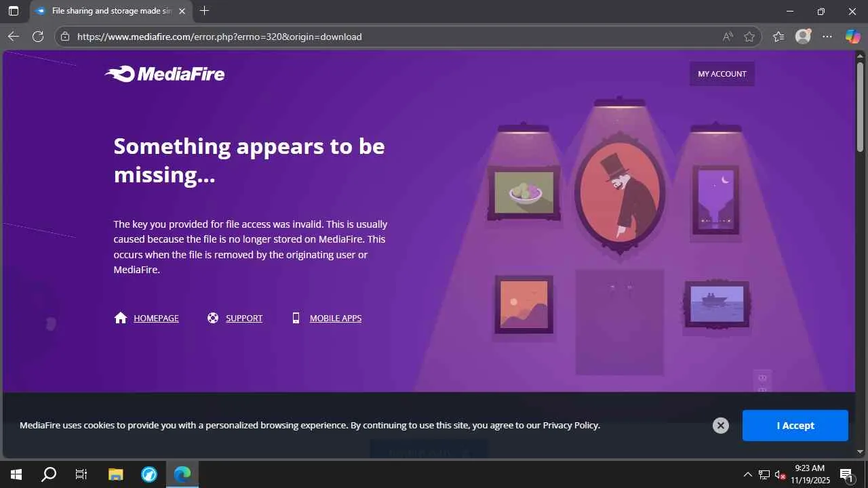Screen dimensions: 868x488
Task: Open the Windows Start menu
Action: (x=16, y=474)
